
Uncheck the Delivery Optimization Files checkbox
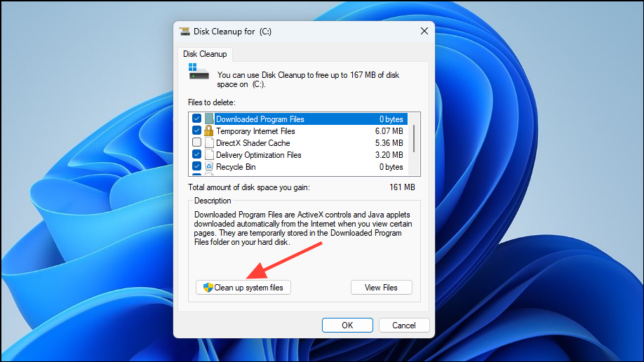click(x=196, y=154)
